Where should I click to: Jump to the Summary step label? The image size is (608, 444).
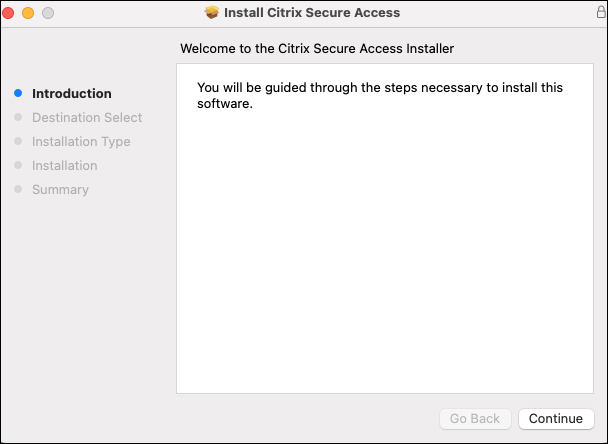click(60, 189)
